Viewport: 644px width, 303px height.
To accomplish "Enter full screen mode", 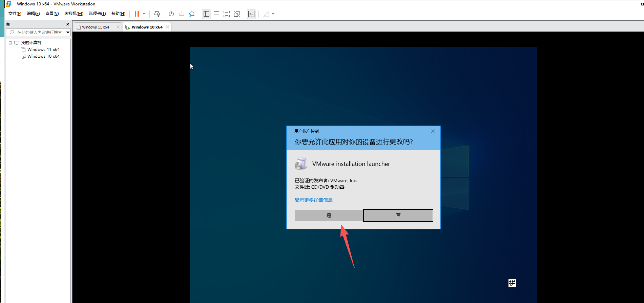I will tap(227, 14).
